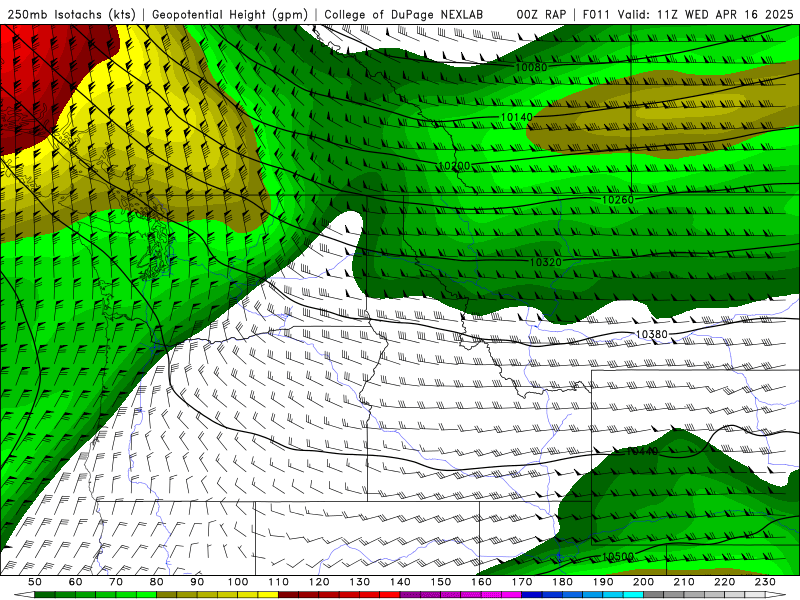The image size is (800, 600).
Task: Click the 140 knot legend label
Action: point(401,582)
